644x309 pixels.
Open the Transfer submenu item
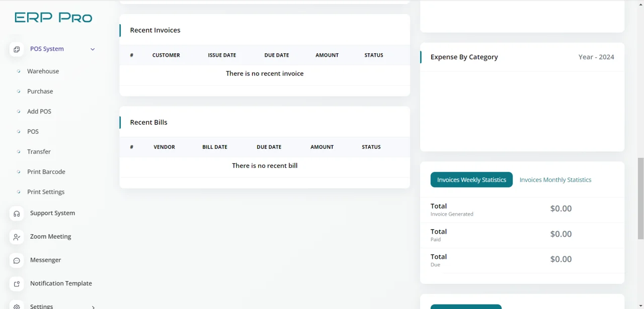(39, 152)
